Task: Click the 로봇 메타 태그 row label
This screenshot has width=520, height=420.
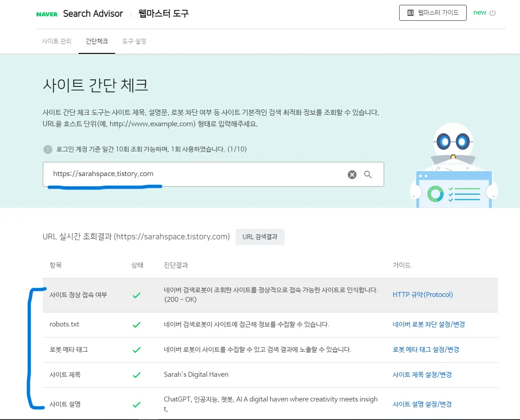Action: pyautogui.click(x=69, y=349)
